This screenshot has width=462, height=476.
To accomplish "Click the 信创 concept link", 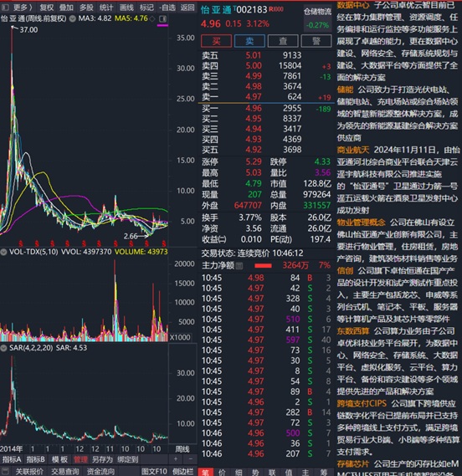I will [x=345, y=270].
